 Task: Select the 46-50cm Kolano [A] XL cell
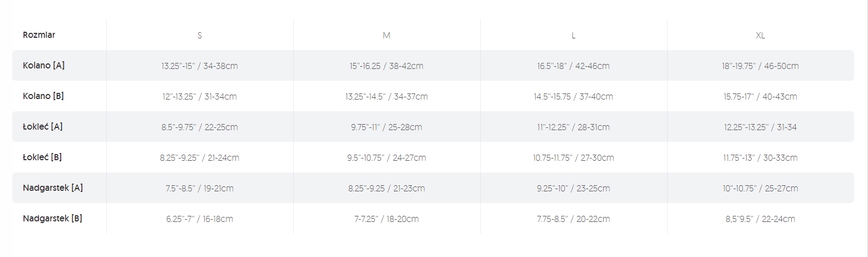coord(761,66)
